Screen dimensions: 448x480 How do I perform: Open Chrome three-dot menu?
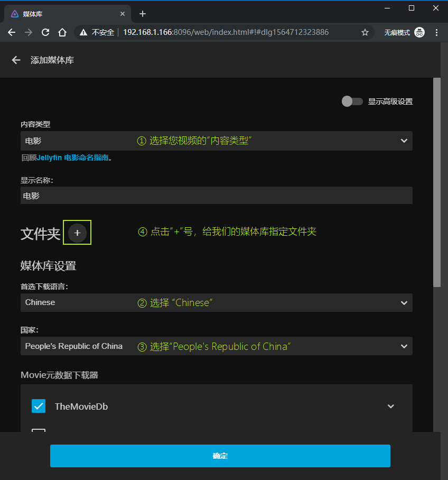[x=437, y=32]
